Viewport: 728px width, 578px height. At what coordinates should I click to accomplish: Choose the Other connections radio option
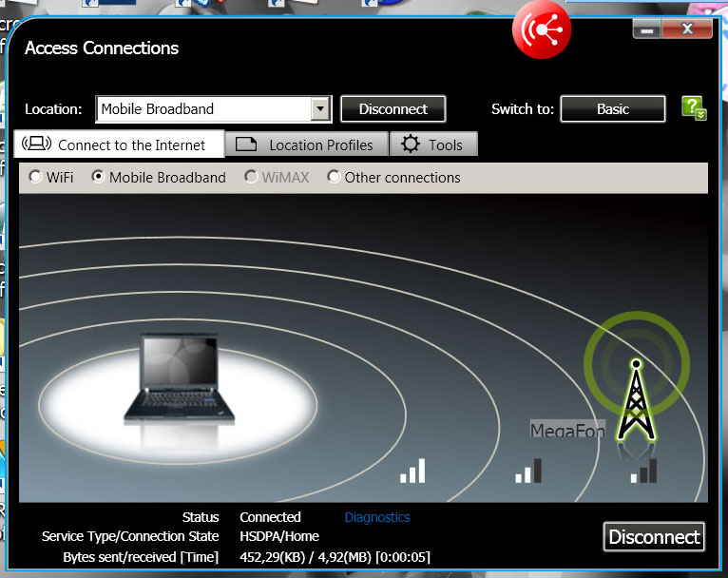click(x=334, y=177)
